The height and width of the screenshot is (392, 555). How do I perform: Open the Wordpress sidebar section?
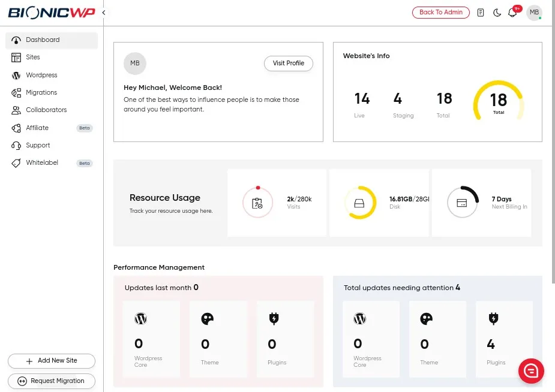52,75
